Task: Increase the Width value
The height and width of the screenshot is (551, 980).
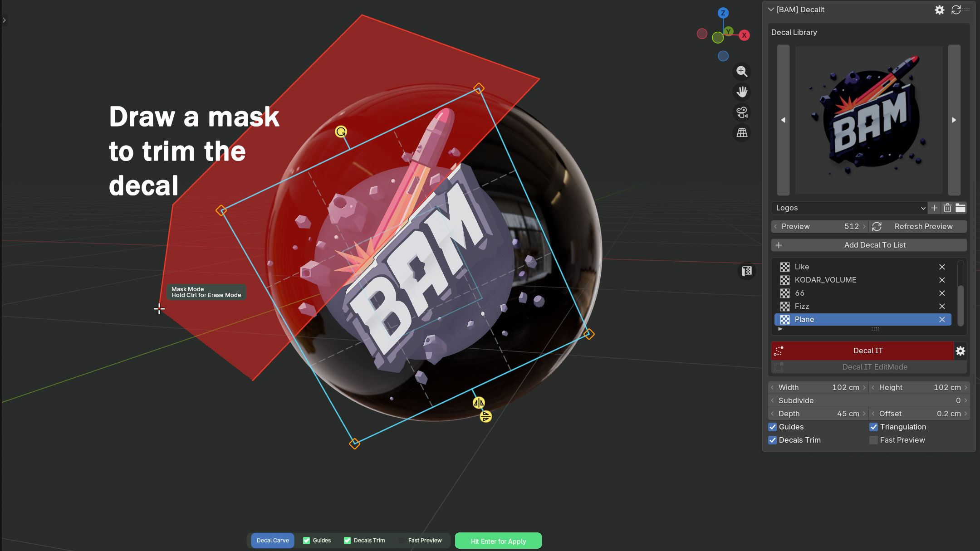Action: pyautogui.click(x=864, y=388)
